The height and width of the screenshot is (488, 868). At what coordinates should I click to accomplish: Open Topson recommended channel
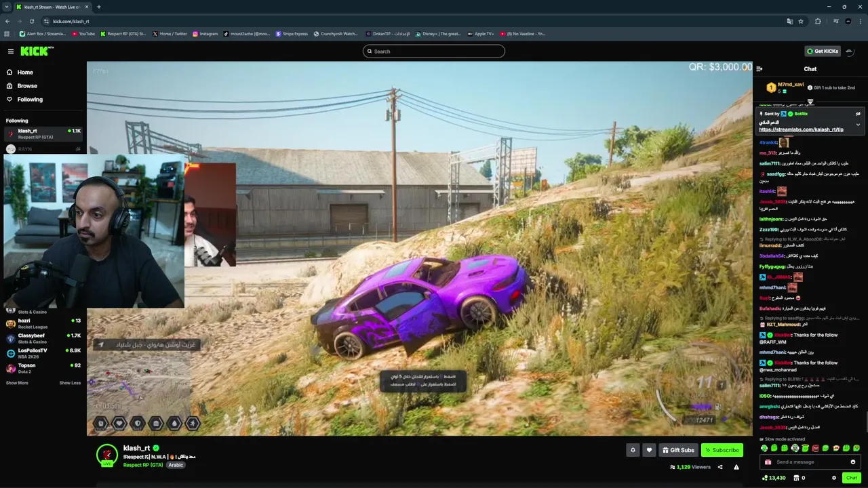(x=43, y=367)
